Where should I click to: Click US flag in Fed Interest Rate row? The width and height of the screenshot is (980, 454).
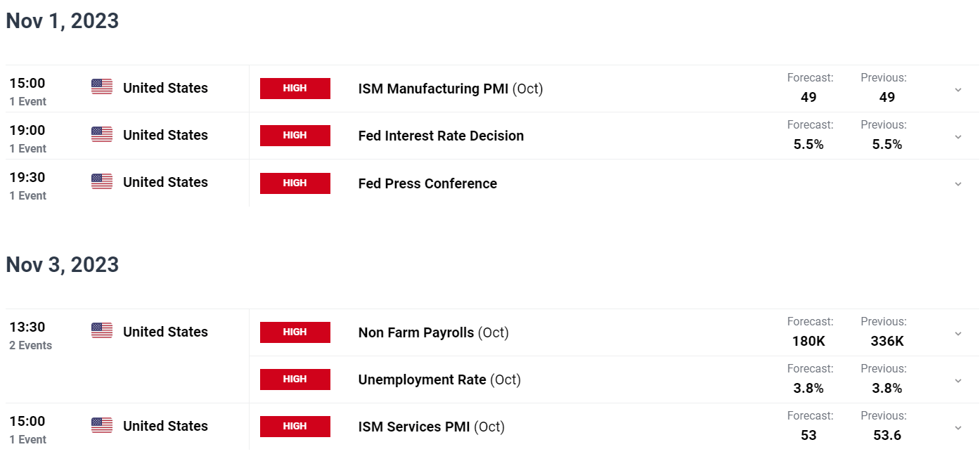pyautogui.click(x=102, y=134)
